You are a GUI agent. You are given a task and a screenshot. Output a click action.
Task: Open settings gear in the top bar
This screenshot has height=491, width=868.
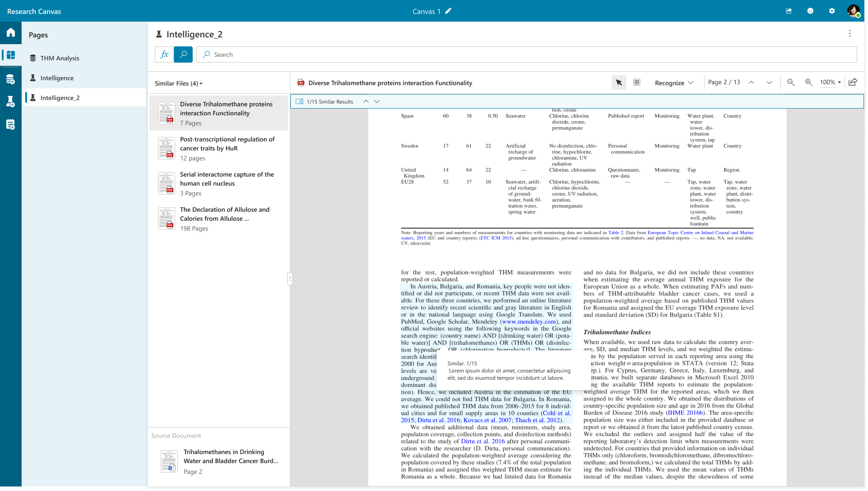click(x=832, y=11)
